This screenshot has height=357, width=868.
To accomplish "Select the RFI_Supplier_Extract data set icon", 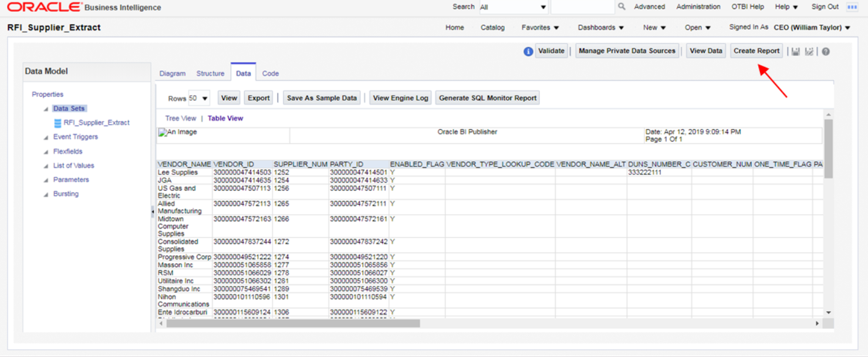I will click(x=58, y=123).
